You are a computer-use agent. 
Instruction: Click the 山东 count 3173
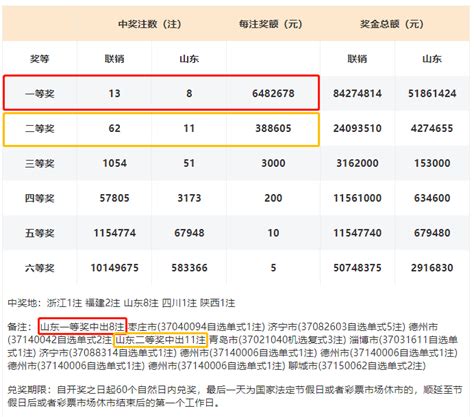[x=189, y=198]
